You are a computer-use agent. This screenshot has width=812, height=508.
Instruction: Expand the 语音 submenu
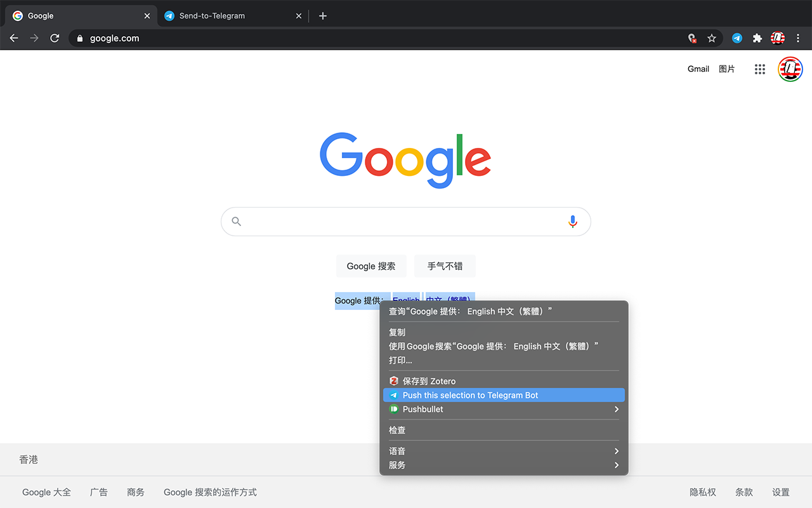click(504, 451)
